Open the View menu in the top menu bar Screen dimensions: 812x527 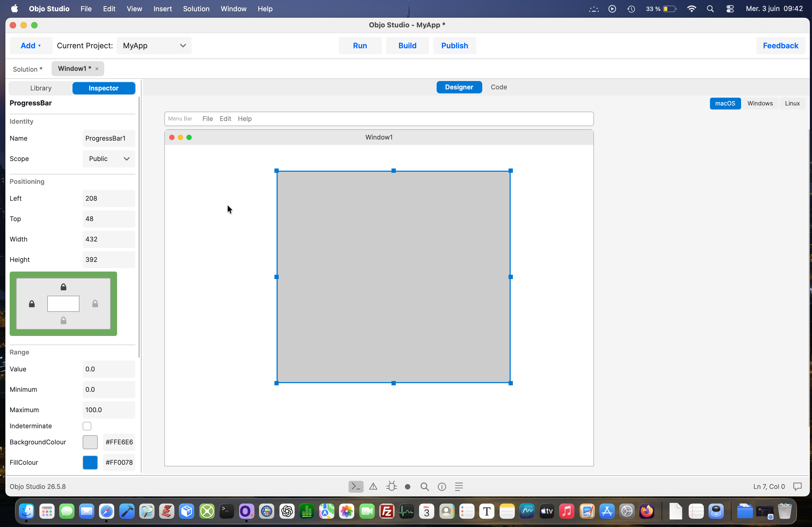pos(135,9)
